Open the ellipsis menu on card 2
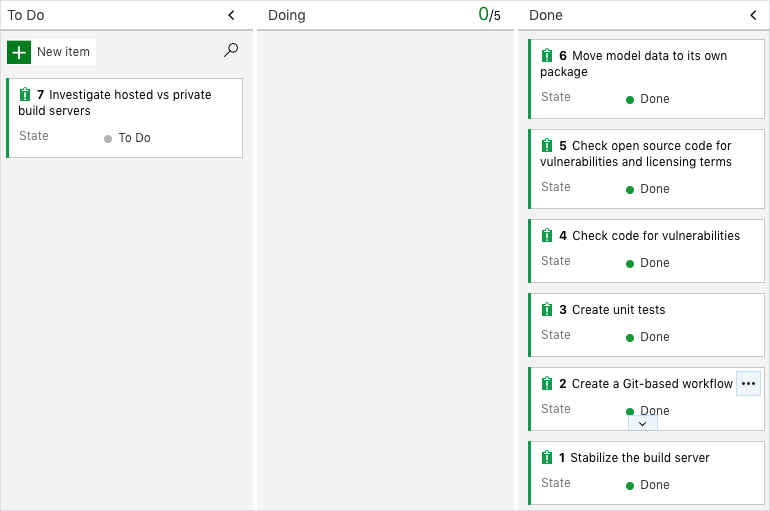Viewport: 770px width, 511px height. coord(748,383)
